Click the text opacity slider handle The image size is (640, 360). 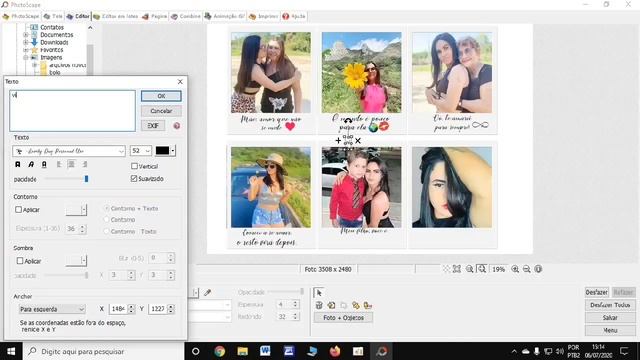(x=86, y=179)
